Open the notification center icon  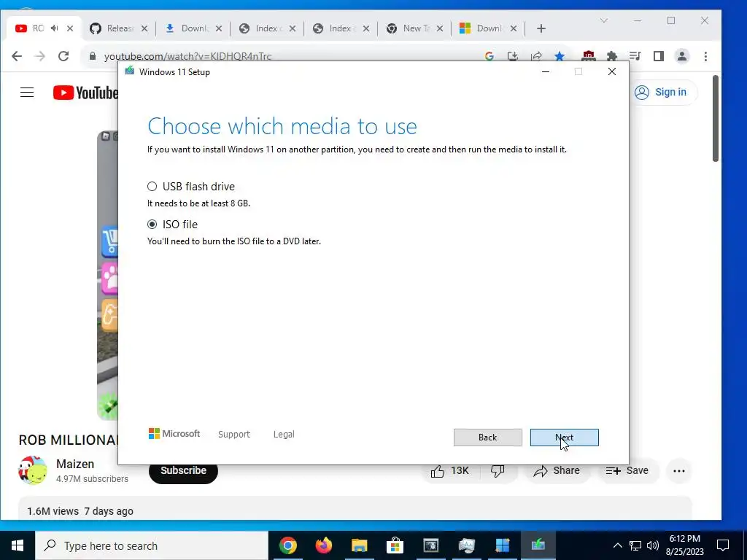[x=723, y=545]
